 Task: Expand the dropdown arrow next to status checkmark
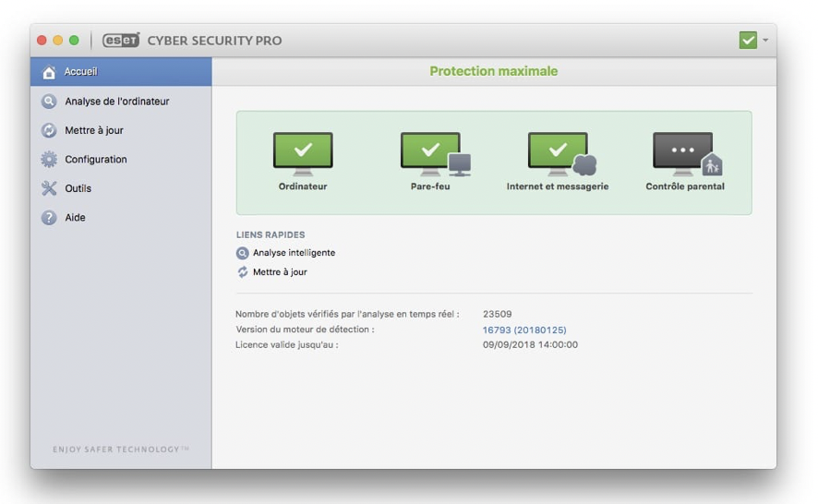coord(765,41)
